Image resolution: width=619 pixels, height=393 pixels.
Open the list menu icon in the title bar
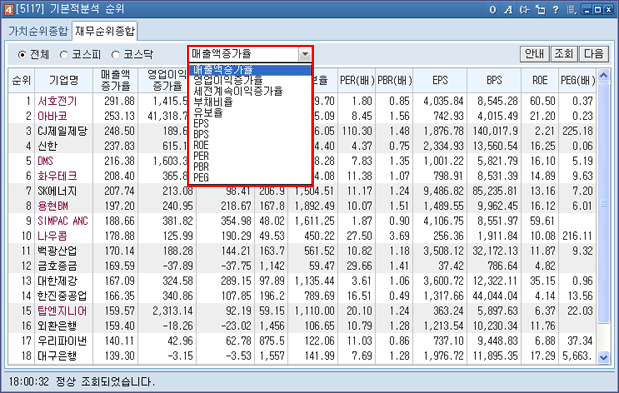click(571, 9)
